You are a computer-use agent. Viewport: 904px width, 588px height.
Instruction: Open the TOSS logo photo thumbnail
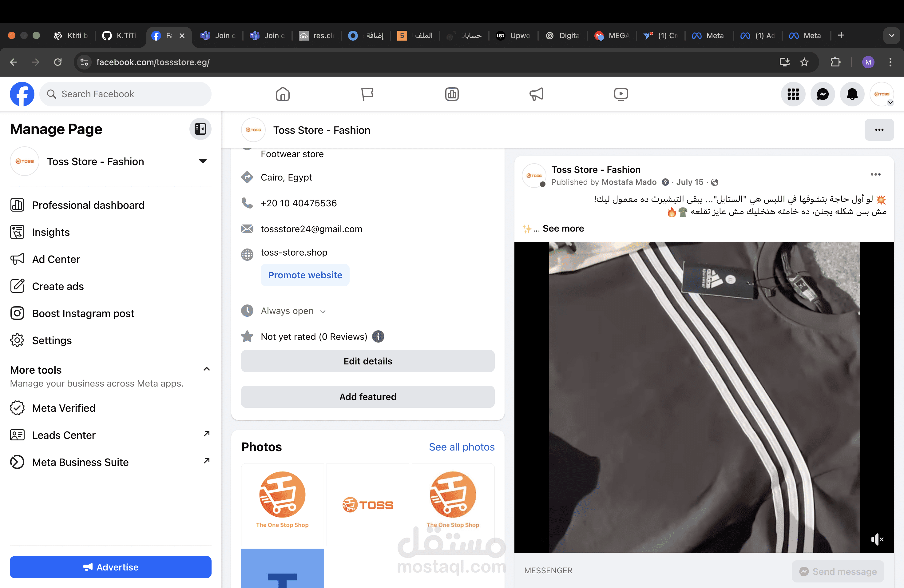(368, 504)
